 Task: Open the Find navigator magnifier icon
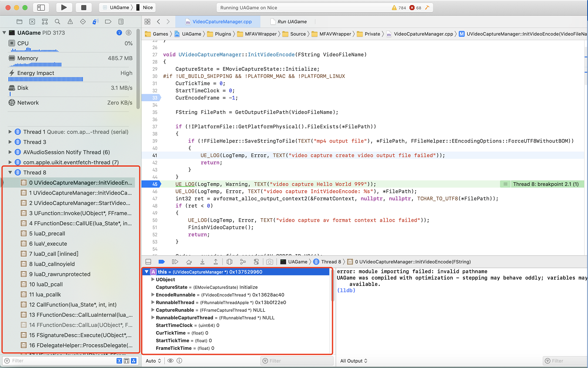coord(57,22)
